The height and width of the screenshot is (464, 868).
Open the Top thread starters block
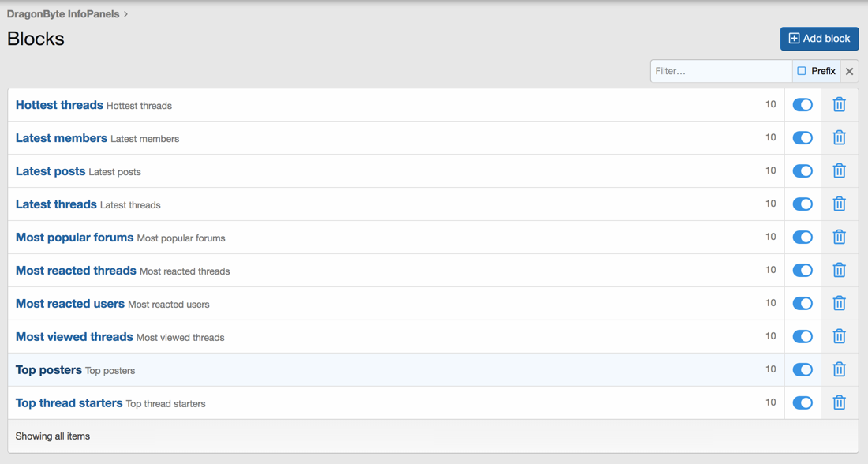[x=69, y=403]
